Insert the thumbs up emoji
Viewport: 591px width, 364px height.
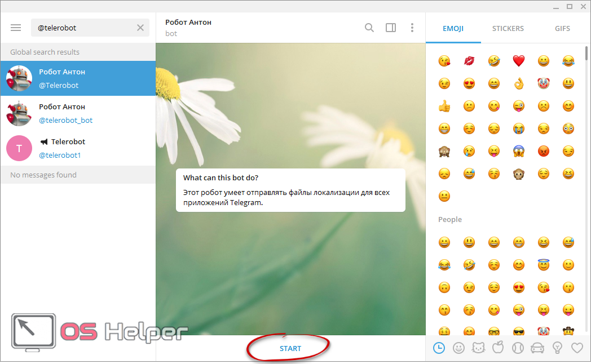[x=444, y=106]
